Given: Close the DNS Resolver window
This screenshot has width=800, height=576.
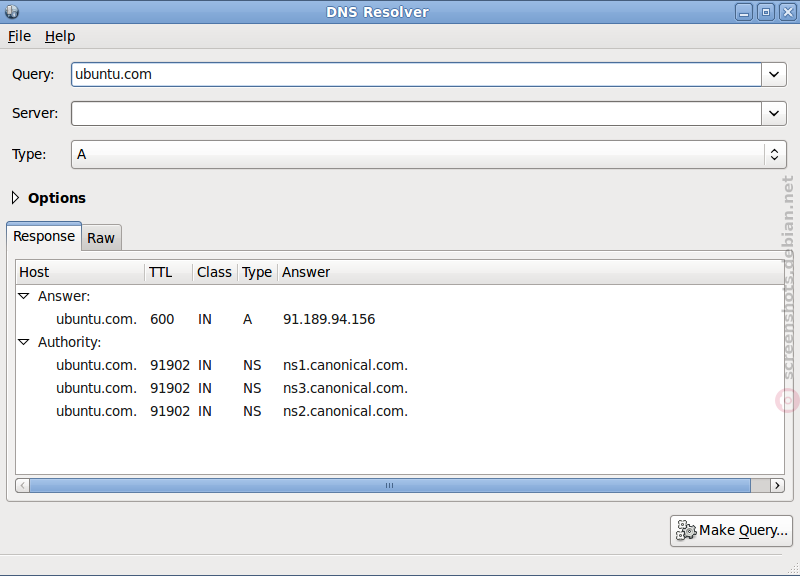Looking at the screenshot, I should (788, 12).
